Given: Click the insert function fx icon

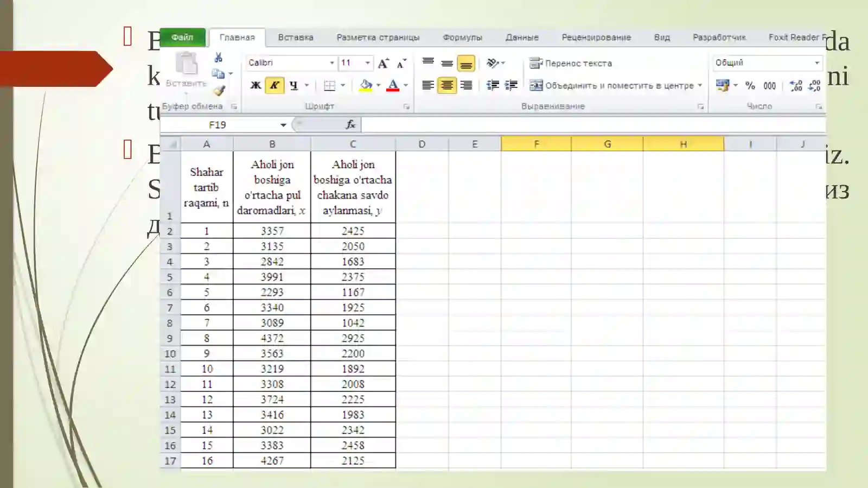Looking at the screenshot, I should click(x=350, y=125).
